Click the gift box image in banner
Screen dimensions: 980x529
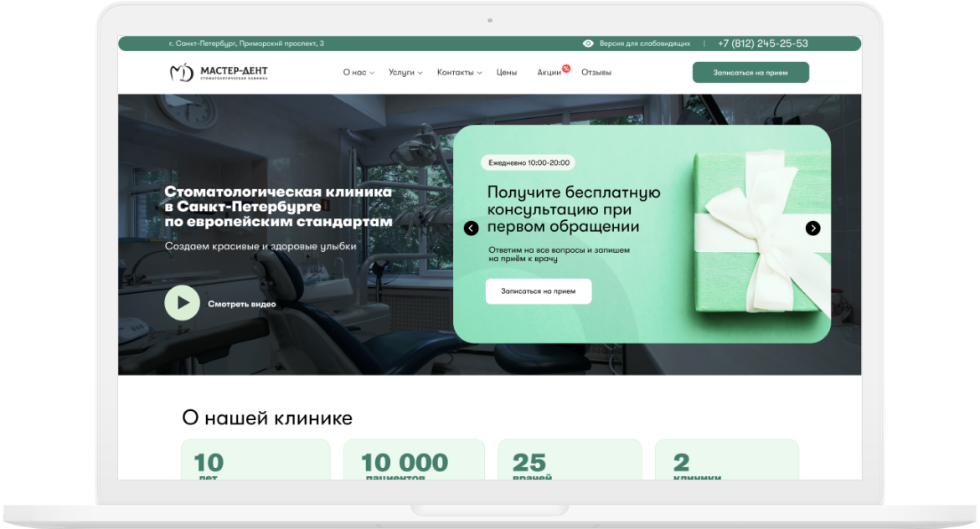[x=761, y=234]
